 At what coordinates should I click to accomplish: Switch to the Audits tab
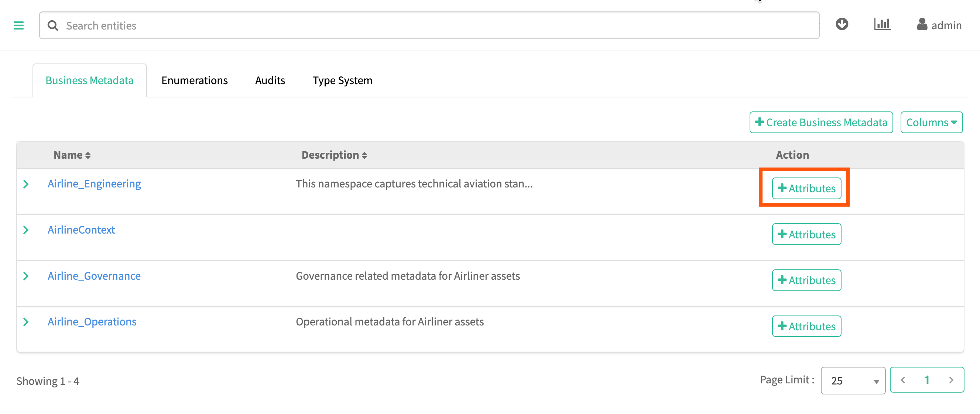tap(270, 80)
